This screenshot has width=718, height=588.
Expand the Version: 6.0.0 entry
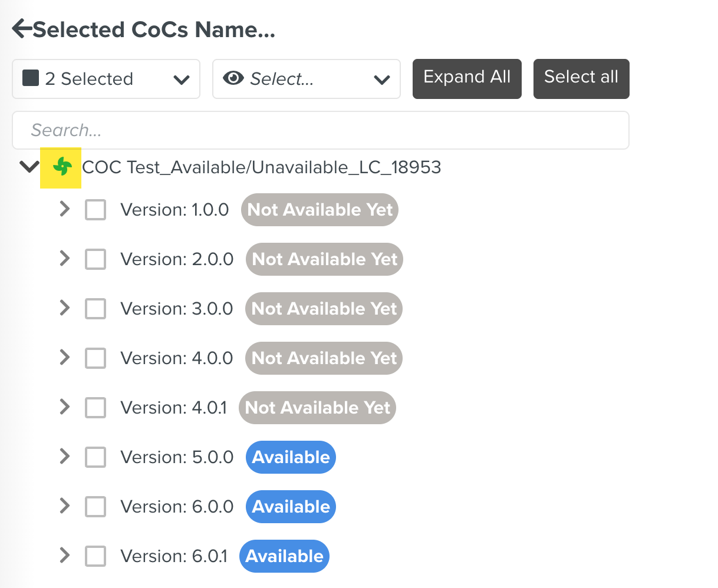pos(65,506)
